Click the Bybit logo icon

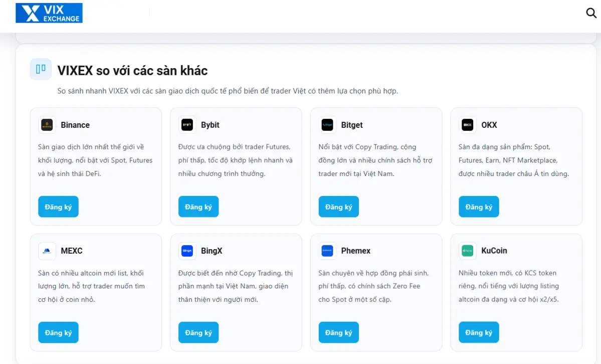187,125
